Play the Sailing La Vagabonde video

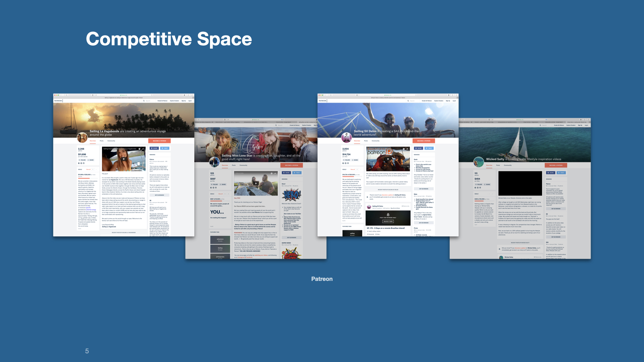click(123, 159)
